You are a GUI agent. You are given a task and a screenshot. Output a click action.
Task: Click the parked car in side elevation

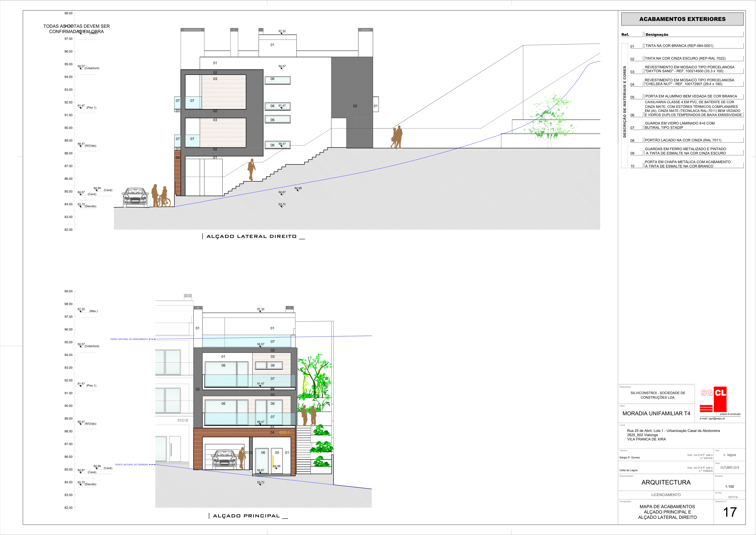pyautogui.click(x=135, y=197)
